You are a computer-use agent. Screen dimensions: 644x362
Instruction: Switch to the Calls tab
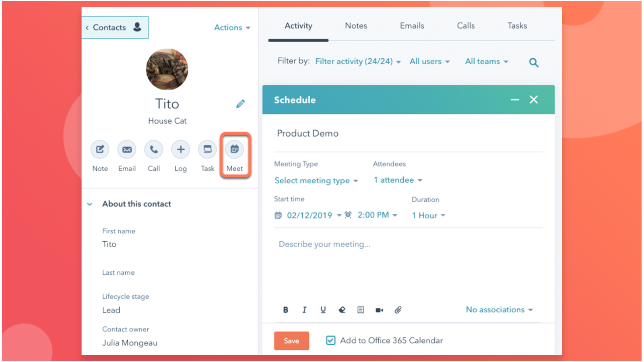click(466, 26)
